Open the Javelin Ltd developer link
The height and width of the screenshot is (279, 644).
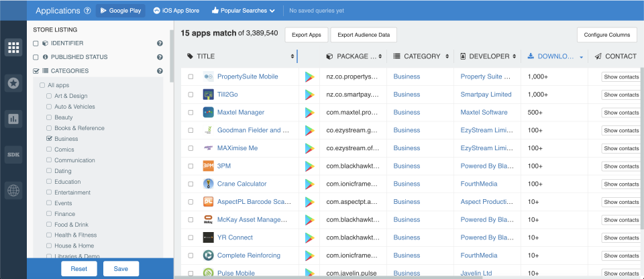point(476,273)
